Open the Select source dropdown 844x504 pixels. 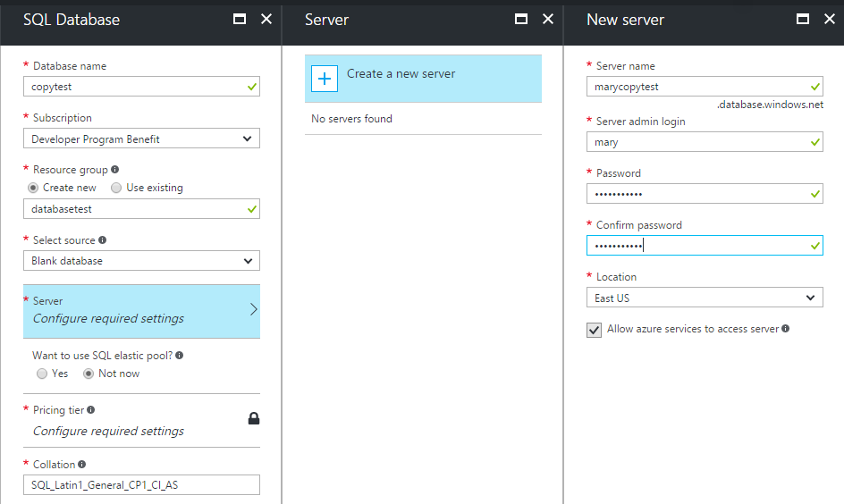point(141,261)
